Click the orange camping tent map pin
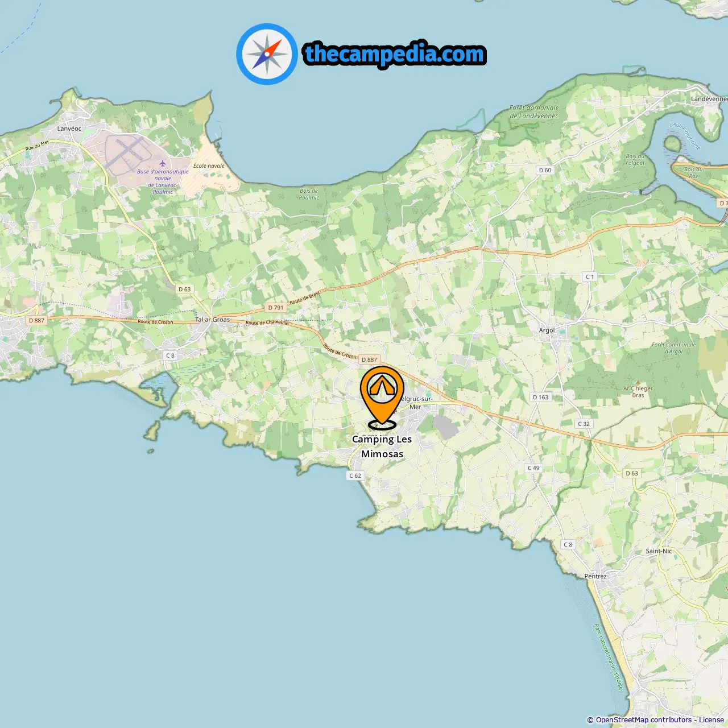Screen dimensions: 728x728 (382, 396)
